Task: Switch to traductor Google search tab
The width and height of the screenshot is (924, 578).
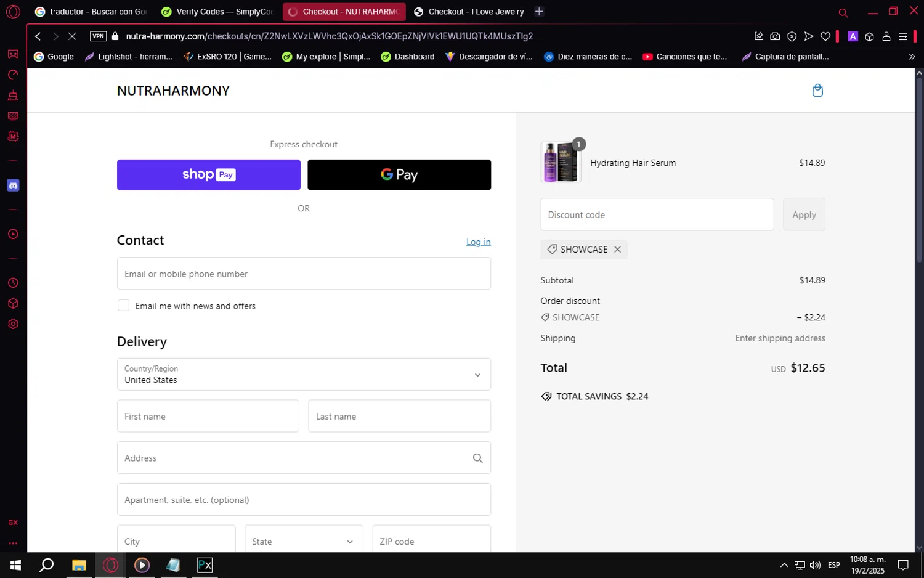Action: coord(91,12)
